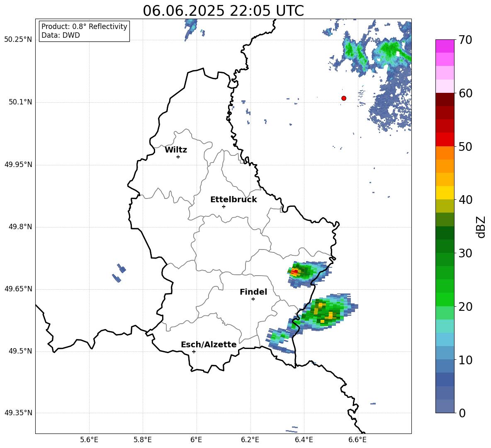Click the 30 value on the colorbar

coord(465,253)
